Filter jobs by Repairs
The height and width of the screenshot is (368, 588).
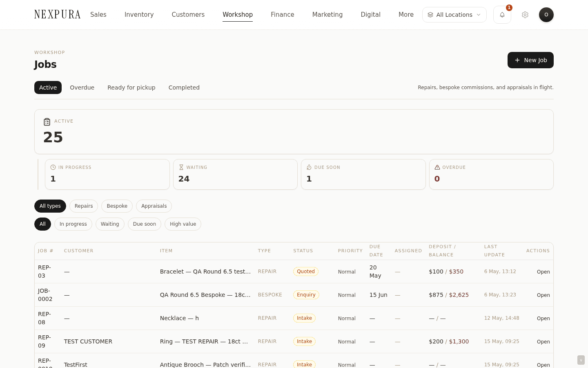(x=84, y=206)
